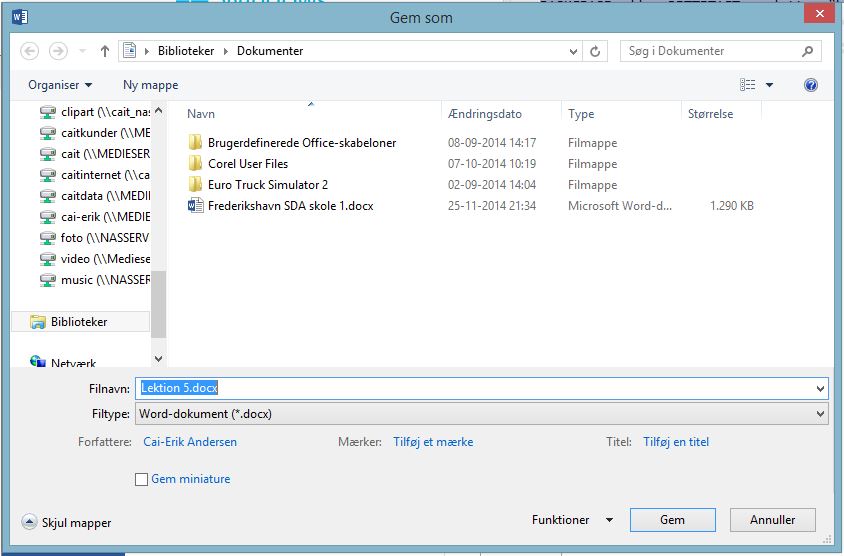
Task: Sort by Type column header
Action: [x=581, y=114]
